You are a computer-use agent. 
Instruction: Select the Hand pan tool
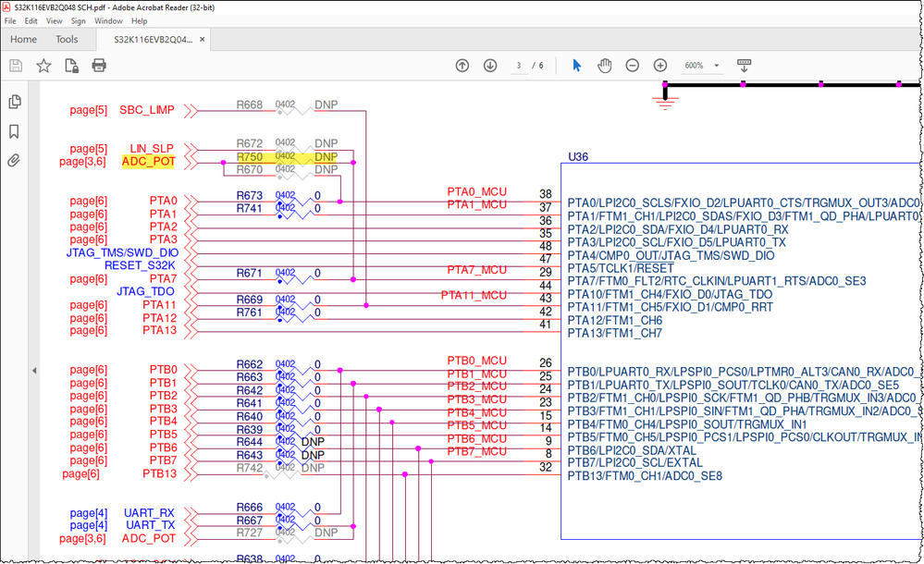tap(604, 66)
